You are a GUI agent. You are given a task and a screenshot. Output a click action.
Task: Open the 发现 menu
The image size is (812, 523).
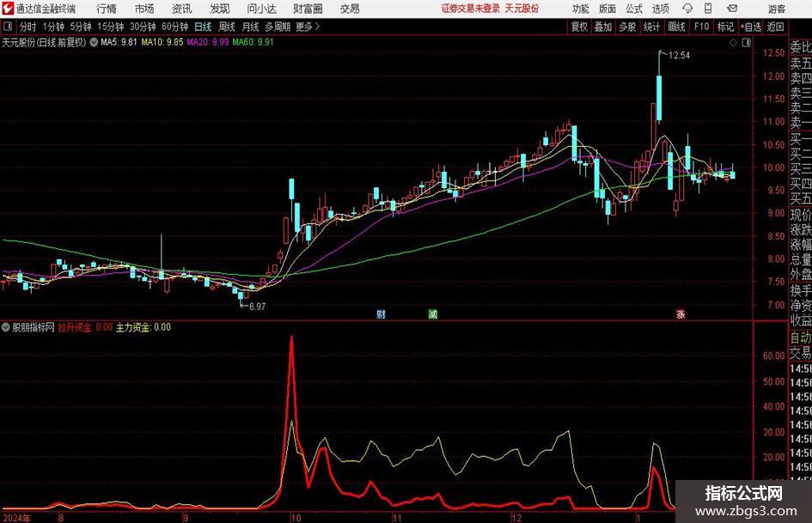pyautogui.click(x=220, y=9)
